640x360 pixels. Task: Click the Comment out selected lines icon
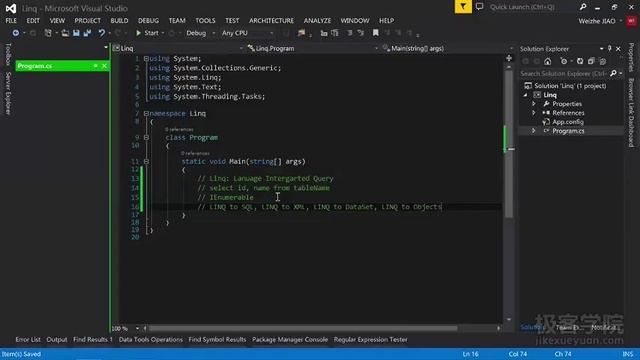pyautogui.click(x=349, y=33)
